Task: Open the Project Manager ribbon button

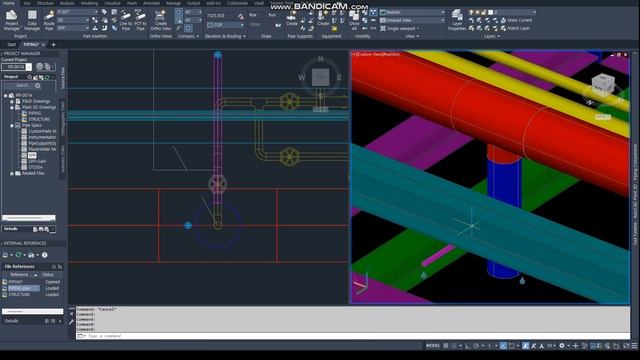Action: click(x=11, y=20)
